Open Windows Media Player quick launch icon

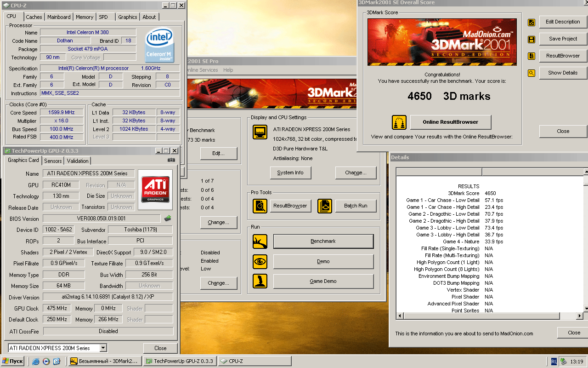pyautogui.click(x=46, y=362)
